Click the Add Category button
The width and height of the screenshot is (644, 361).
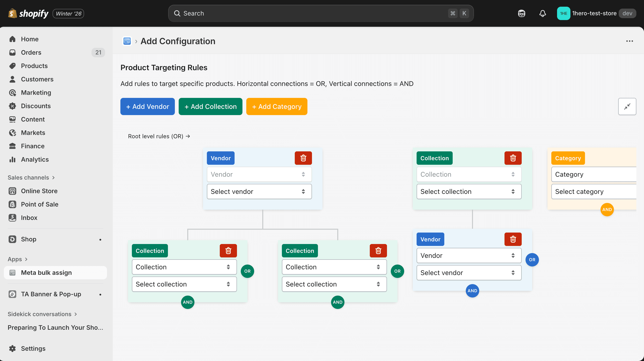coord(277,106)
